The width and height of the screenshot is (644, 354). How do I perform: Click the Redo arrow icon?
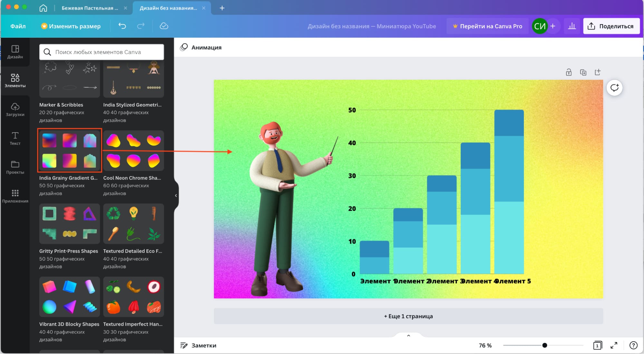click(141, 26)
